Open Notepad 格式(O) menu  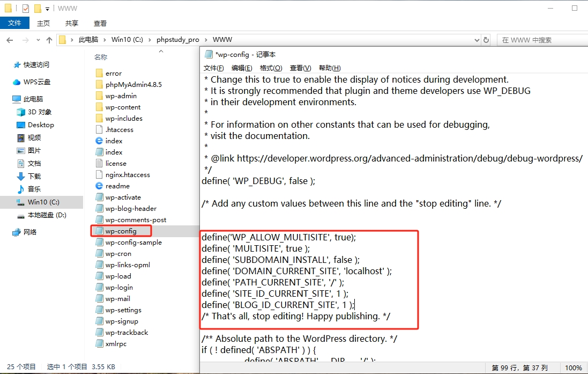[x=271, y=68]
